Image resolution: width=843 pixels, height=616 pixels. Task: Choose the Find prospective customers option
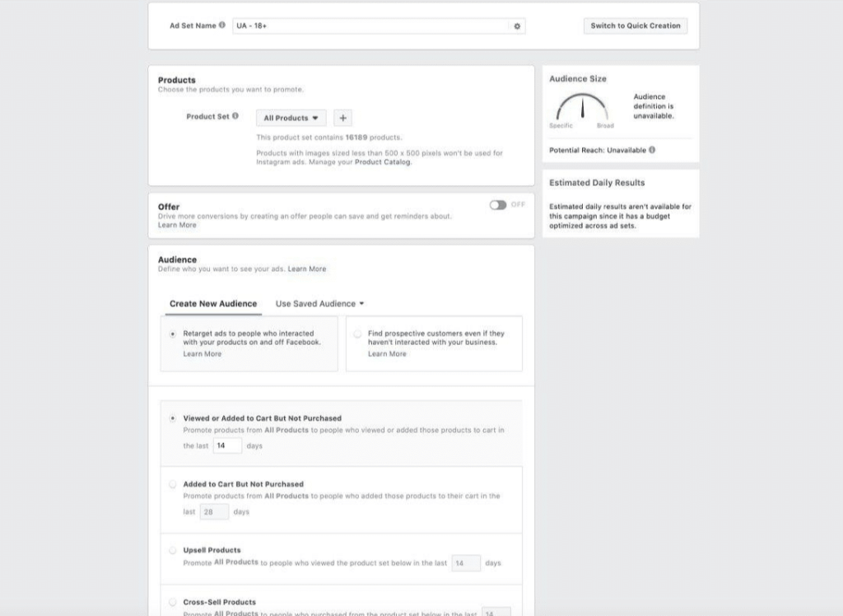tap(359, 334)
